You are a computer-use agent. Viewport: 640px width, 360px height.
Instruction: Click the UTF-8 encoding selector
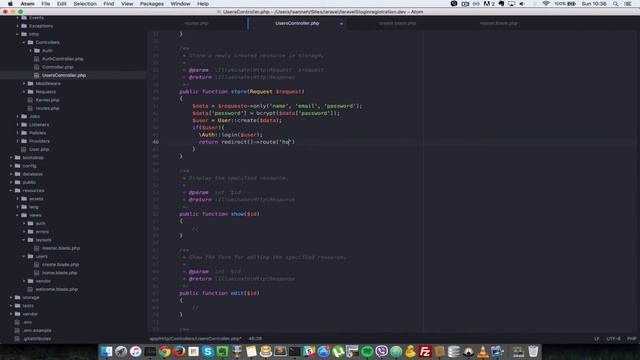click(x=613, y=339)
